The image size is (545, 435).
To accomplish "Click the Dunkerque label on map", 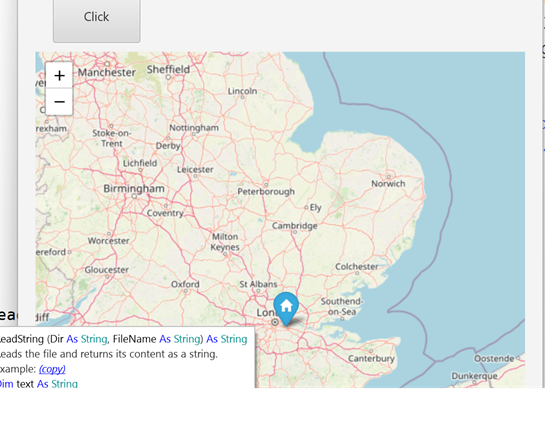I will tap(474, 376).
